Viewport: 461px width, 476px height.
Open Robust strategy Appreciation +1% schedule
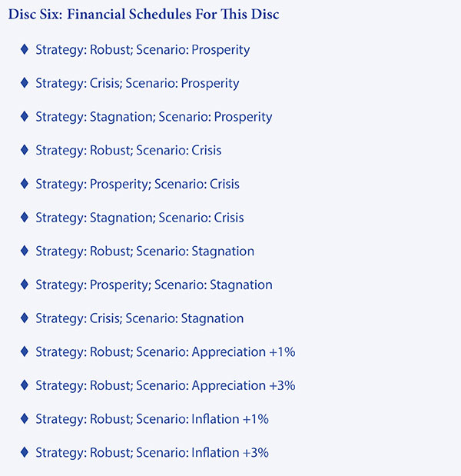click(165, 352)
